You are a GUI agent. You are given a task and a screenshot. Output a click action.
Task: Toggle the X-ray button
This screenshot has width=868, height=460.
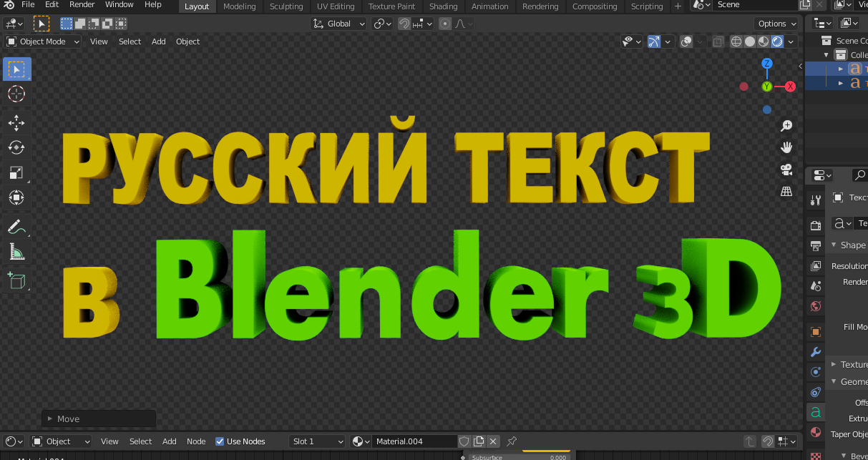click(718, 41)
